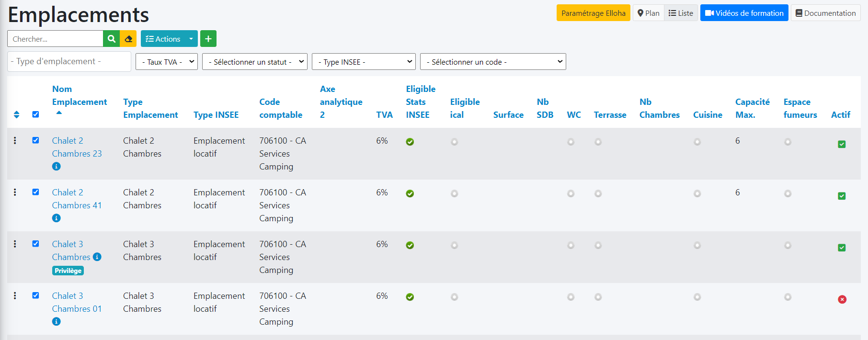Click info icon next to Chalet 3 Chambres

point(97,257)
